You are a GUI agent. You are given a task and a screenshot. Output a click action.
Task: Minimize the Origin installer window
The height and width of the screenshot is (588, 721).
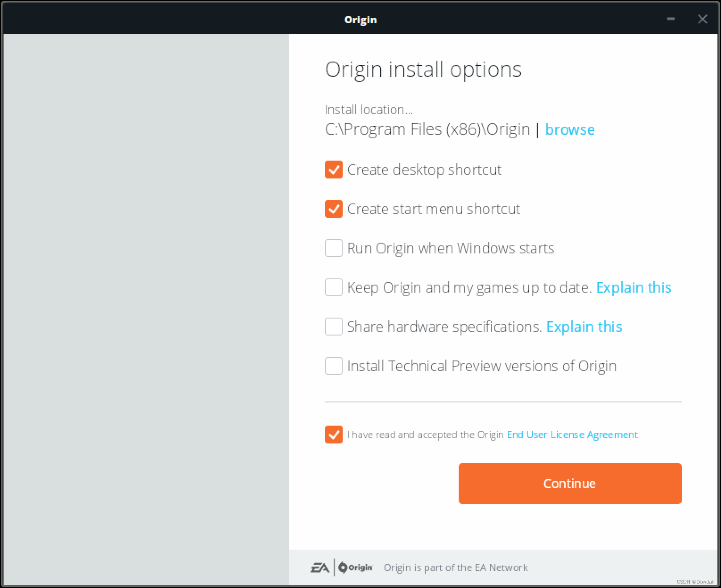[671, 19]
